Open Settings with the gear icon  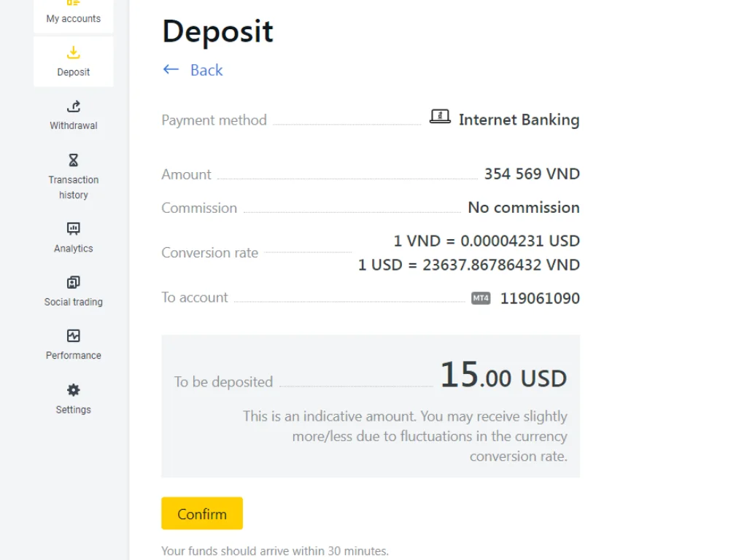[73, 389]
